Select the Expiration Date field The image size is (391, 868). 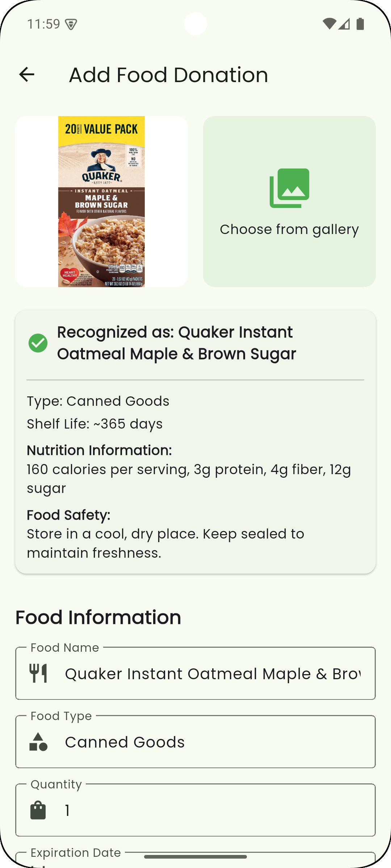[x=195, y=860]
